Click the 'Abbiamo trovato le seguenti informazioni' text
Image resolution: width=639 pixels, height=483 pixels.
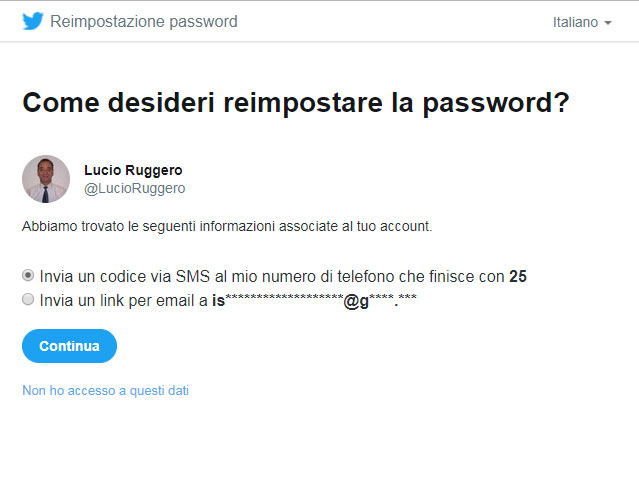tap(227, 226)
